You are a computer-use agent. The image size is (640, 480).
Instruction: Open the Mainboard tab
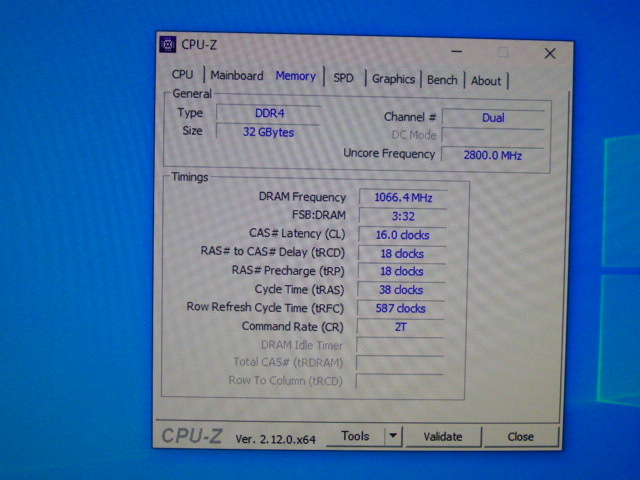tap(237, 76)
